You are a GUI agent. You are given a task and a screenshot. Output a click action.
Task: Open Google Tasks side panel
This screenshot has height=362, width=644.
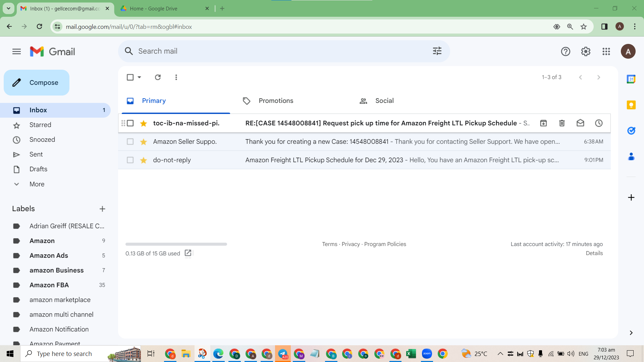click(x=631, y=131)
